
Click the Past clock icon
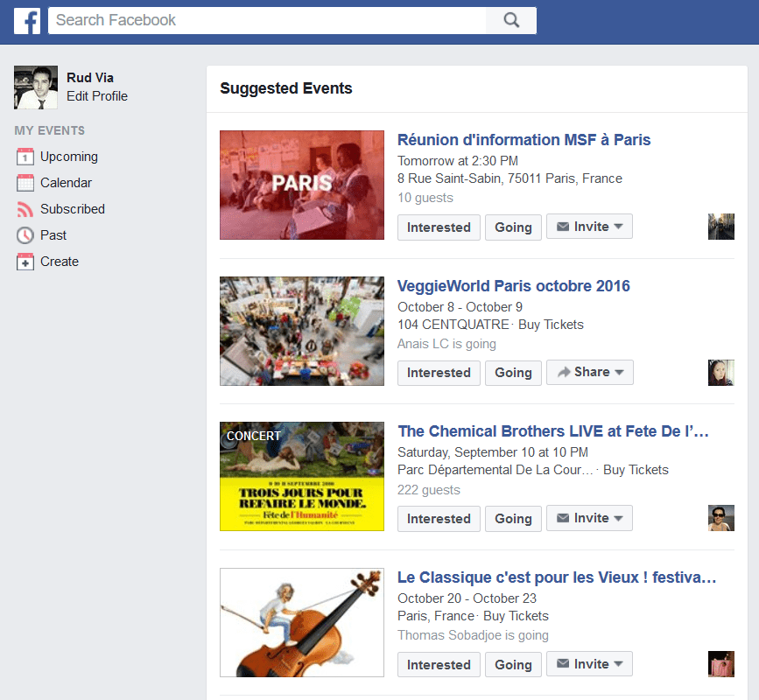[x=25, y=235]
